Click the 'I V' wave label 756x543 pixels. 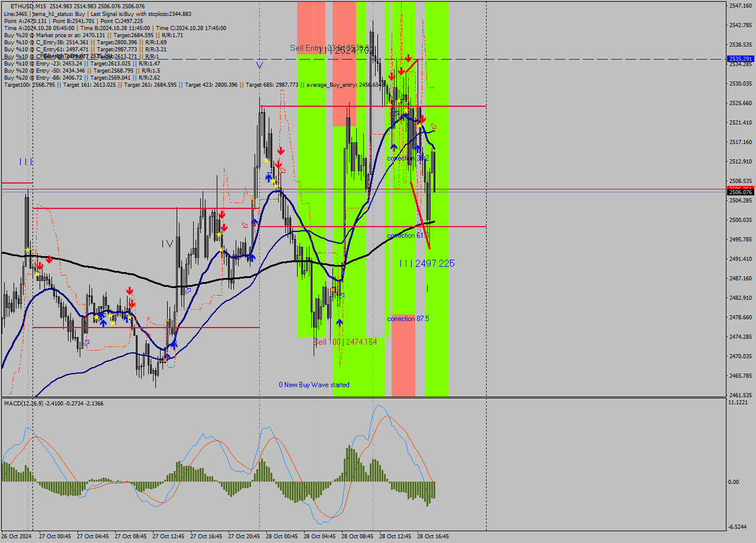tap(168, 243)
